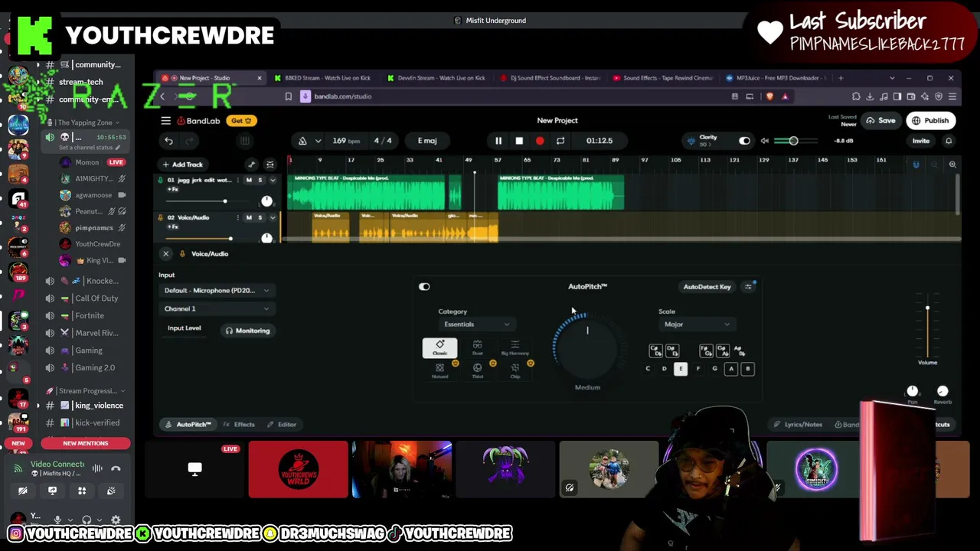Toggle note A in the AutoPitch scale

(731, 369)
